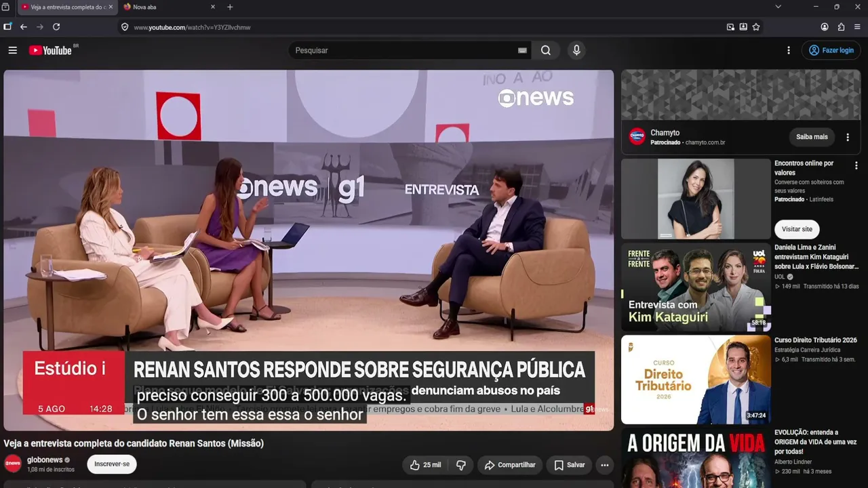Click the YouTube URL in address bar
Viewport: 868px width, 488px height.
192,27
